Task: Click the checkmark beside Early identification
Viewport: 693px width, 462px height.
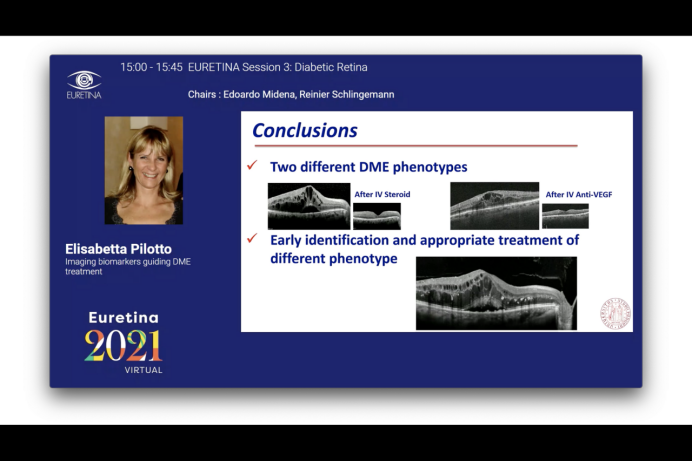Action: [252, 240]
